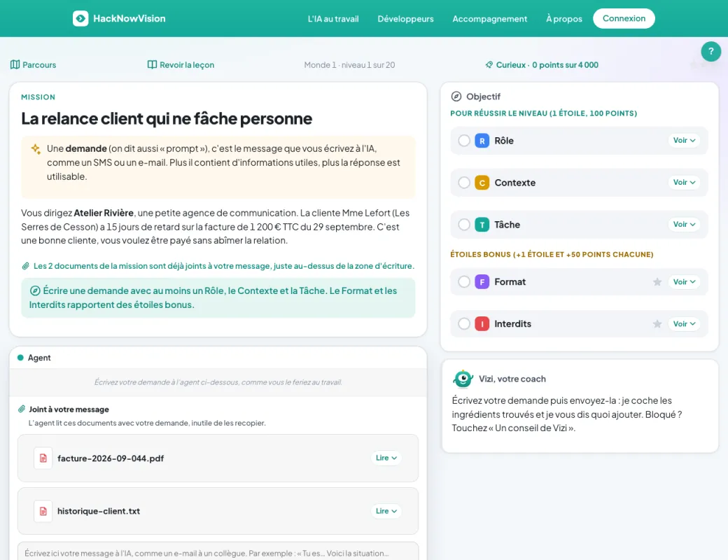Select the À propos menu item
The height and width of the screenshot is (560, 728).
pyautogui.click(x=564, y=19)
